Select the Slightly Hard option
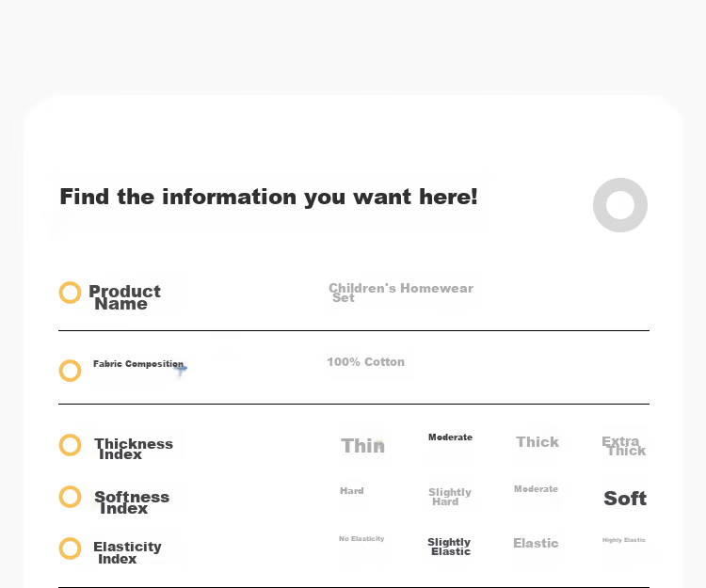This screenshot has width=706, height=588. (x=450, y=497)
